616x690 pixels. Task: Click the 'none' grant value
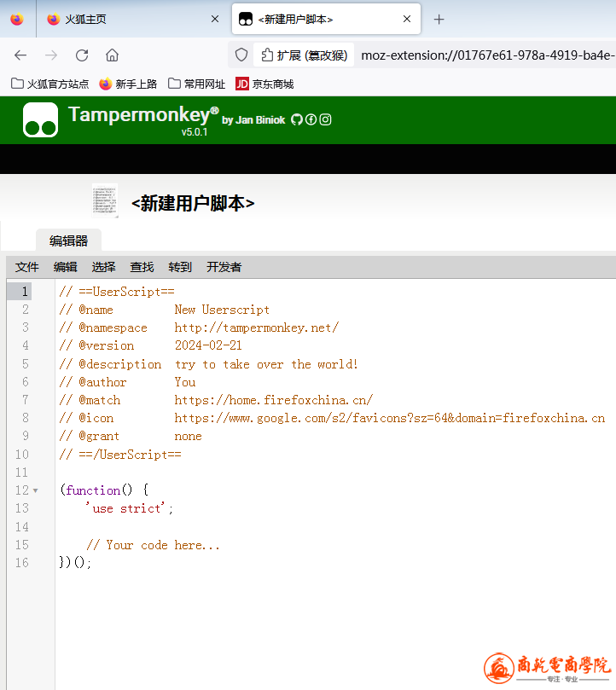(188, 436)
